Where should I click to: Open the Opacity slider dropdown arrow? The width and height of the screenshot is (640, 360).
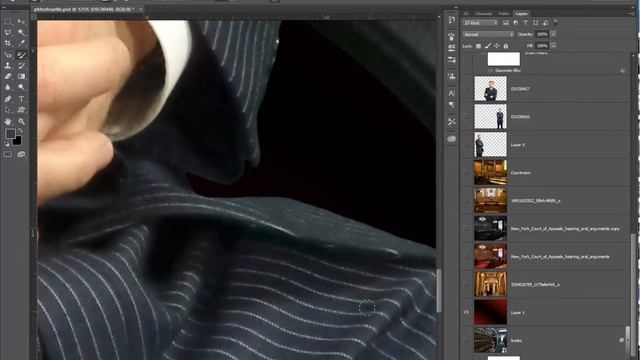553,35
